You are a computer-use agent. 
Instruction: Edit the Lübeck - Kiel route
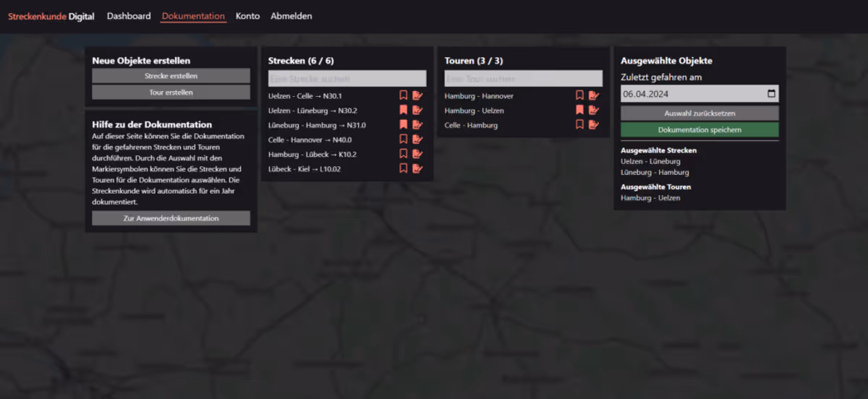(x=417, y=168)
